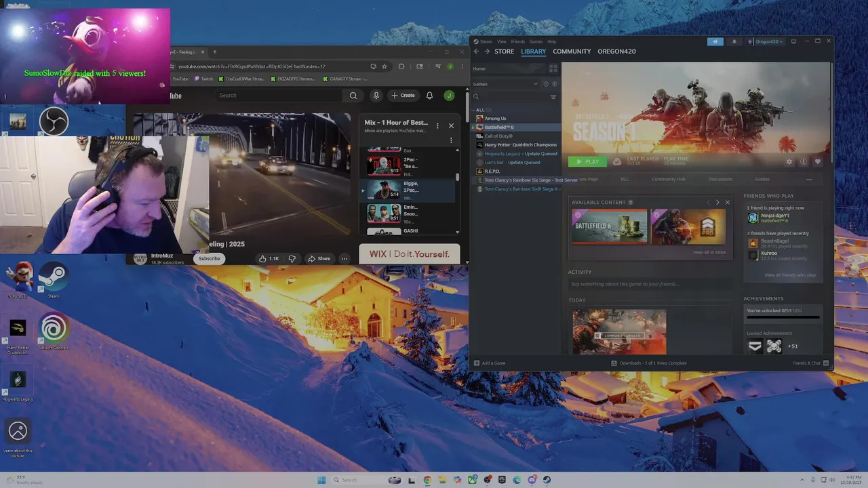The image size is (868, 488).
Task: Open OBS Studio desktop icon
Action: (53, 122)
